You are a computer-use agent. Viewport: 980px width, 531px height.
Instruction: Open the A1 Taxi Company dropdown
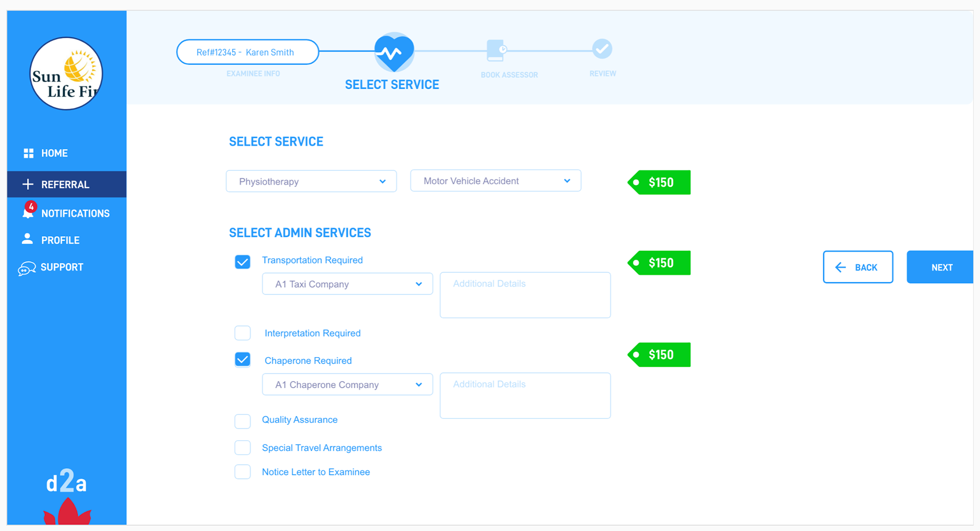point(347,284)
